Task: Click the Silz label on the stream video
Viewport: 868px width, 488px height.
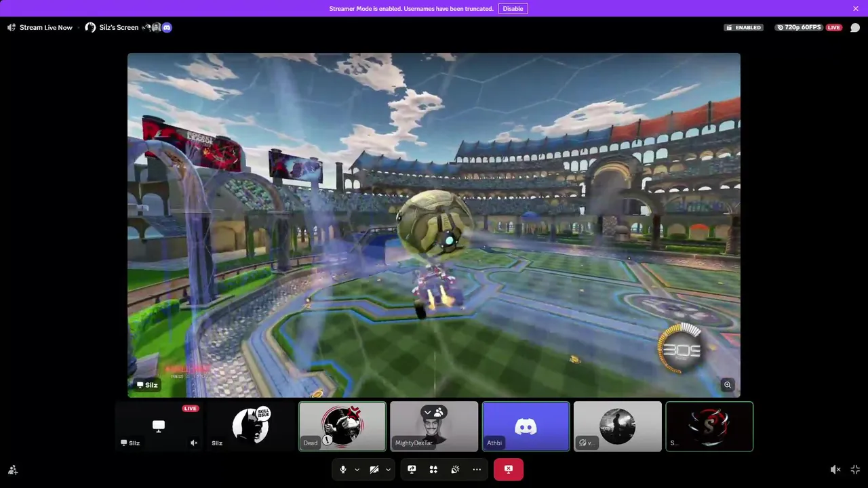Action: 147,385
